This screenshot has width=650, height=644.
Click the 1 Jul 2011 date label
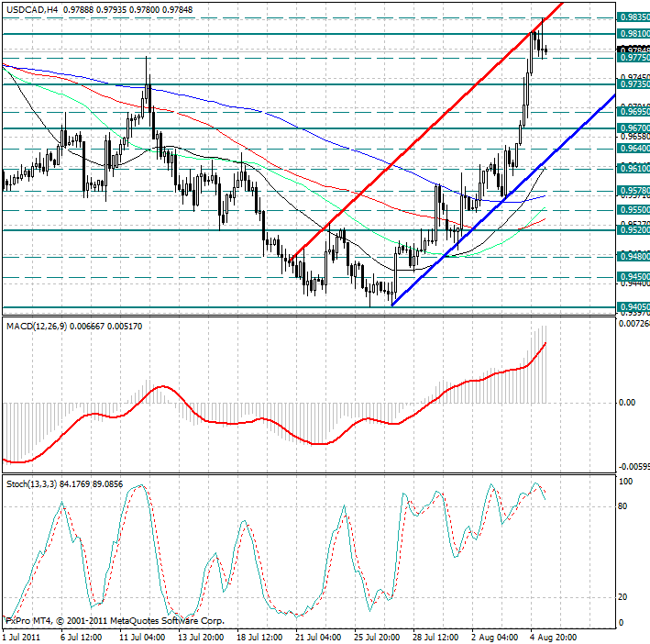(x=22, y=637)
